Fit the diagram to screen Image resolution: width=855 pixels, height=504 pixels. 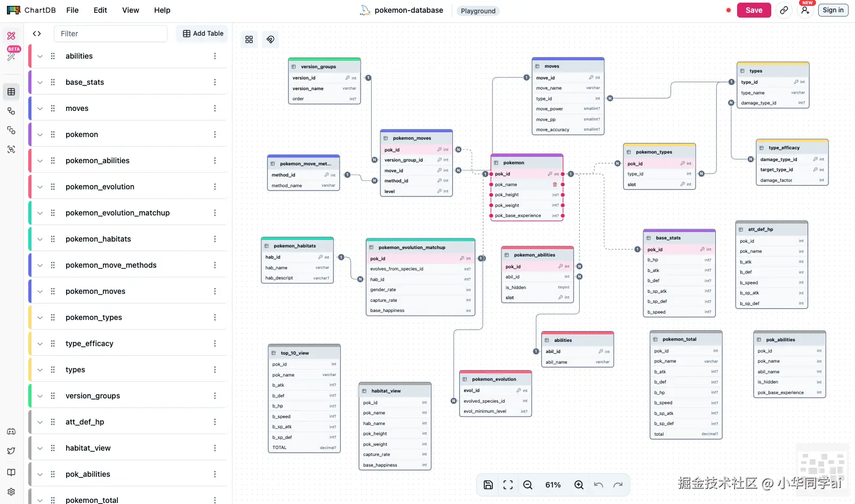pos(508,485)
